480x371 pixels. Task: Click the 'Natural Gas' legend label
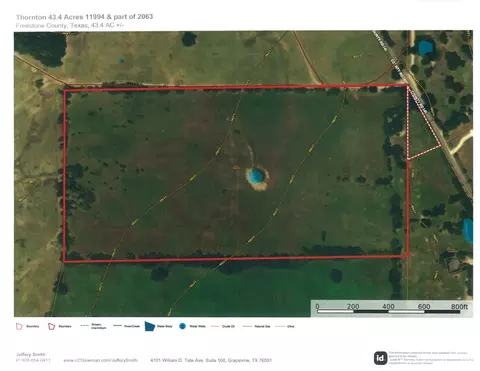(262, 326)
